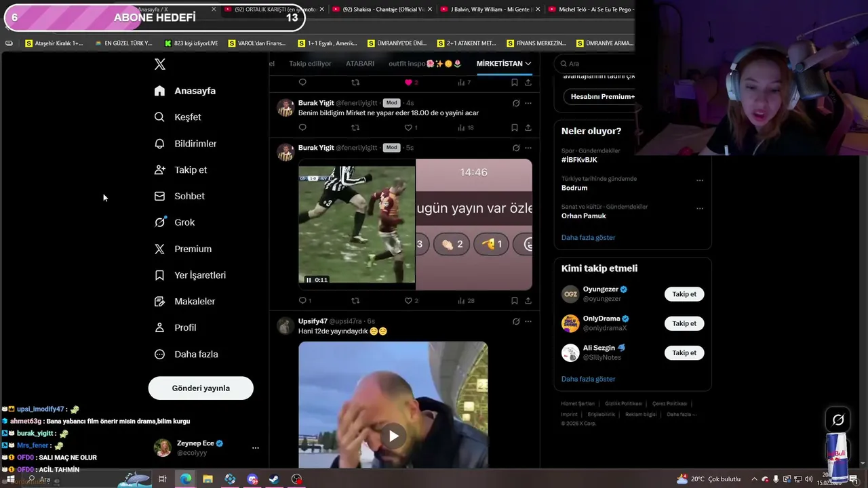Open more options for Orhan Pamuk trend
Image resolution: width=868 pixels, height=488 pixels.
700,209
